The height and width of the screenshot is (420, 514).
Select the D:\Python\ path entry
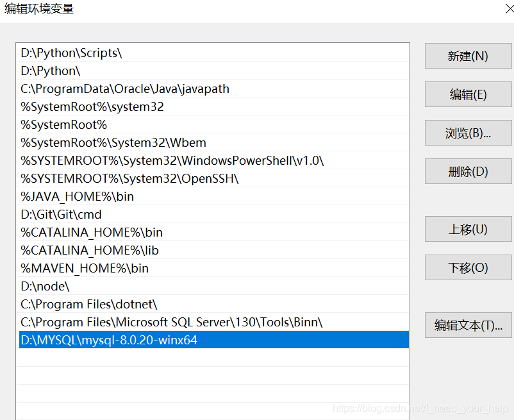point(213,71)
